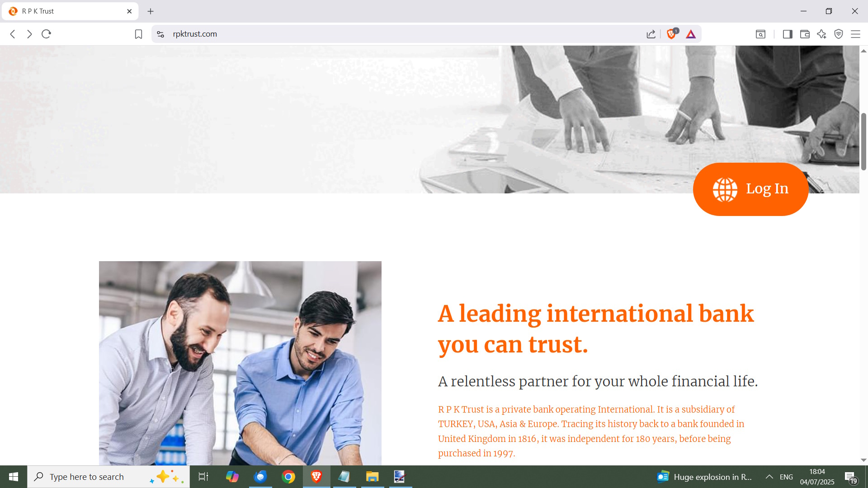Click the Brave VPN shield icon
Screen dimensions: 868x488
click(839, 34)
